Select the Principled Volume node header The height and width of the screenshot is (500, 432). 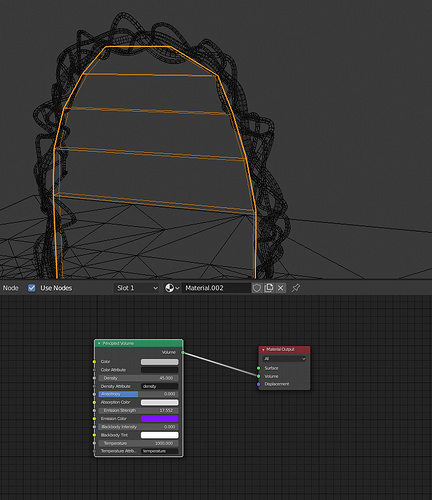139,343
